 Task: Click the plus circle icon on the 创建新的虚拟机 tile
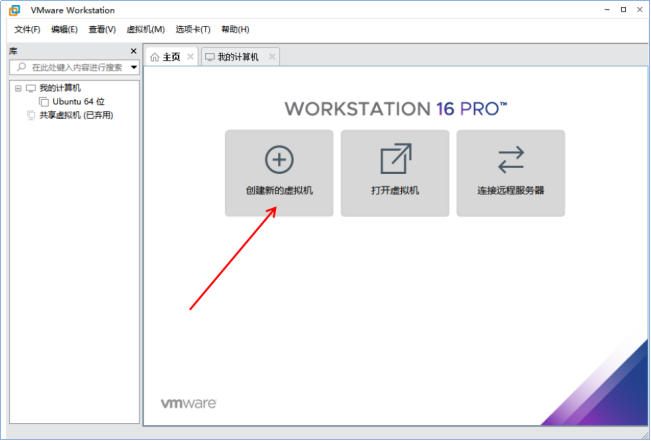279,159
